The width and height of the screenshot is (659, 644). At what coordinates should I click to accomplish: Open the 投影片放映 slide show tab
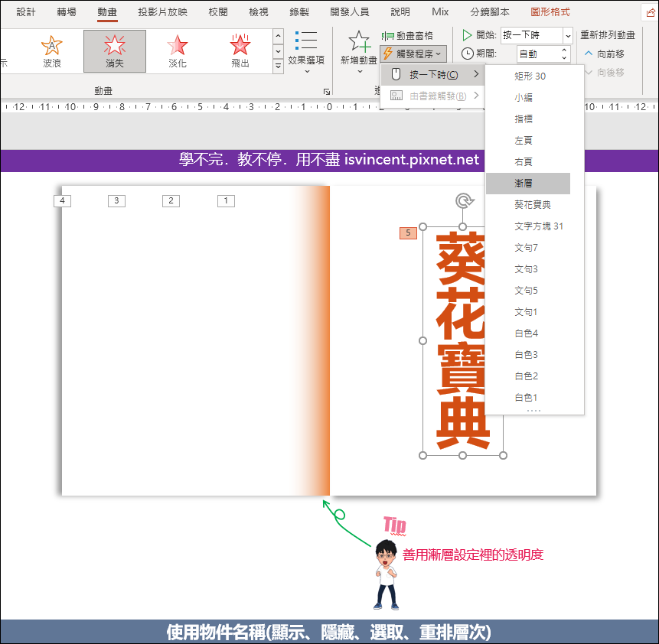pyautogui.click(x=163, y=12)
